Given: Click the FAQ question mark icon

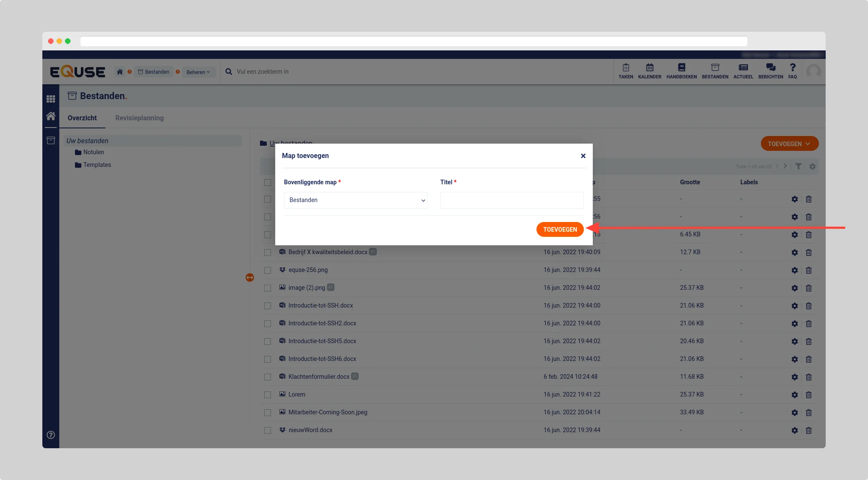Looking at the screenshot, I should point(792,71).
